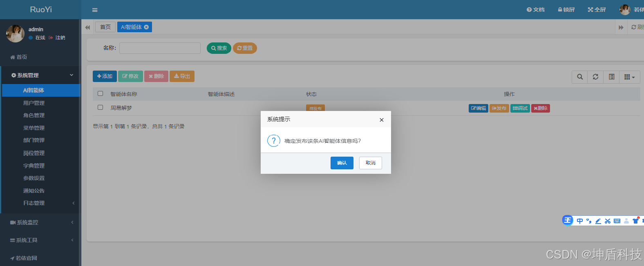
Task: Cancel the dialog with 取消 button
Action: 370,163
